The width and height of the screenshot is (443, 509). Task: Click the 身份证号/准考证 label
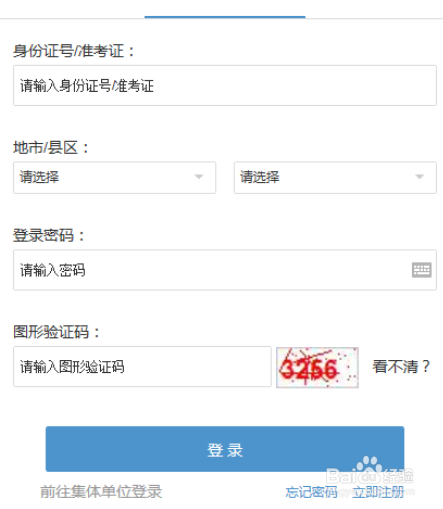pyautogui.click(x=74, y=51)
